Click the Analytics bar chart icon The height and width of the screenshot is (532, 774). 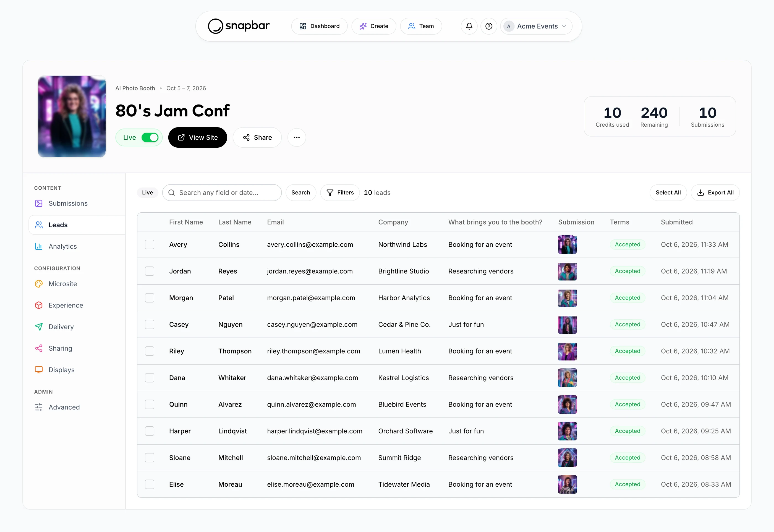[x=39, y=246]
